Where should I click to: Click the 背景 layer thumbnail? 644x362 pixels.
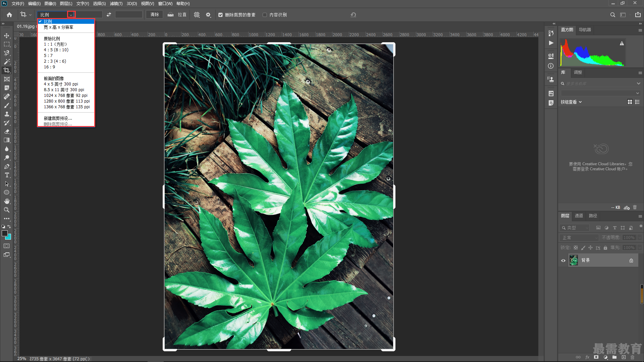(574, 260)
